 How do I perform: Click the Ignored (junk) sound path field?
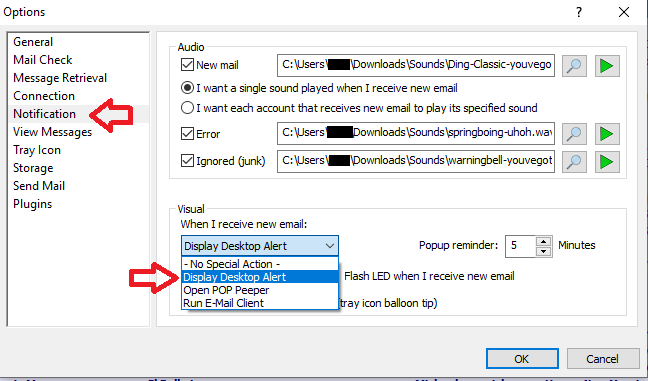pos(416,161)
